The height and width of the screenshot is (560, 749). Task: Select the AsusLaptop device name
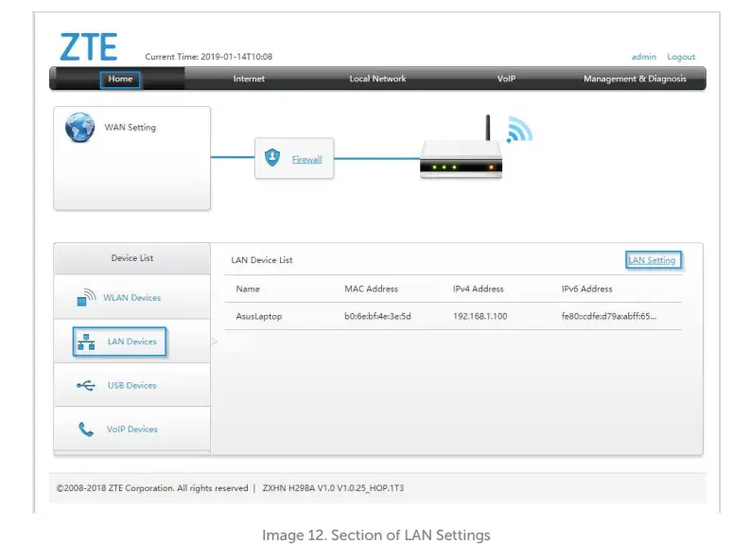tap(259, 316)
